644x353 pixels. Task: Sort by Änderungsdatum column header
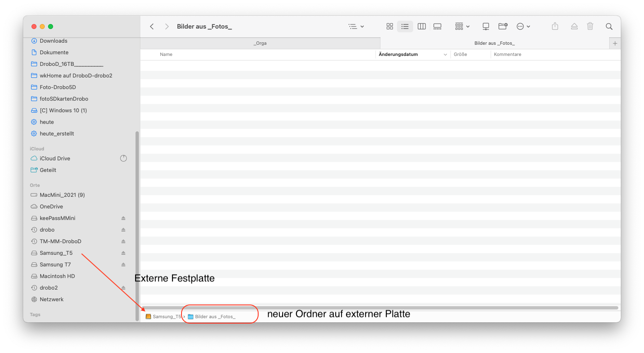(398, 54)
